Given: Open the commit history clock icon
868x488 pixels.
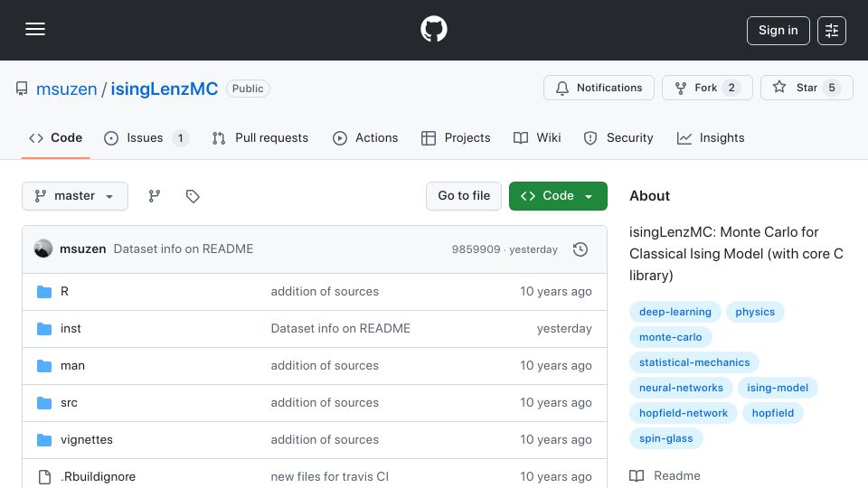Looking at the screenshot, I should tap(580, 249).
